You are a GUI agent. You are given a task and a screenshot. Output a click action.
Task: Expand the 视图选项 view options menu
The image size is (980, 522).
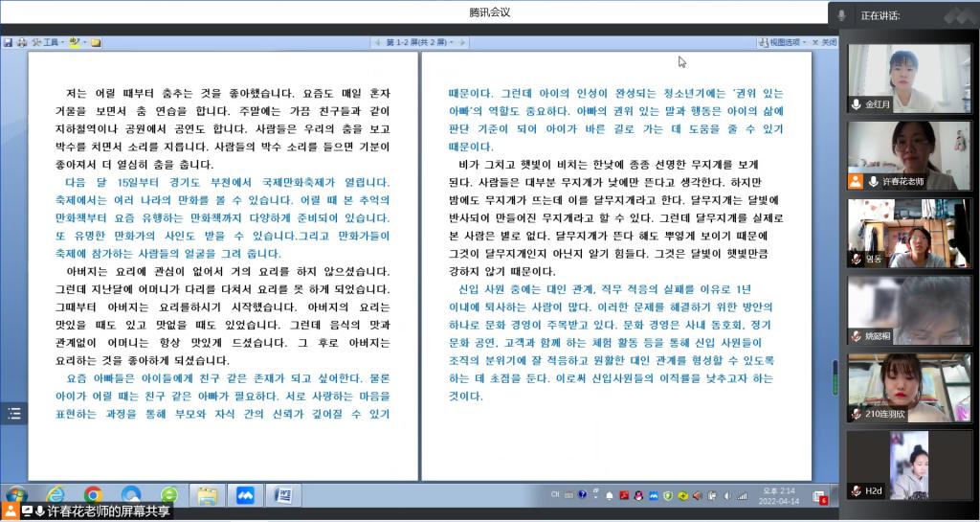pos(783,42)
